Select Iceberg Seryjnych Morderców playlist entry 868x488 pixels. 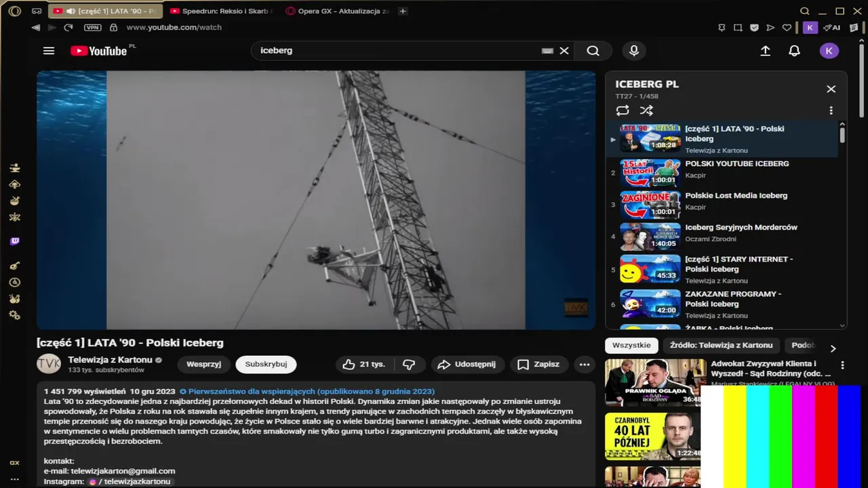click(722, 237)
